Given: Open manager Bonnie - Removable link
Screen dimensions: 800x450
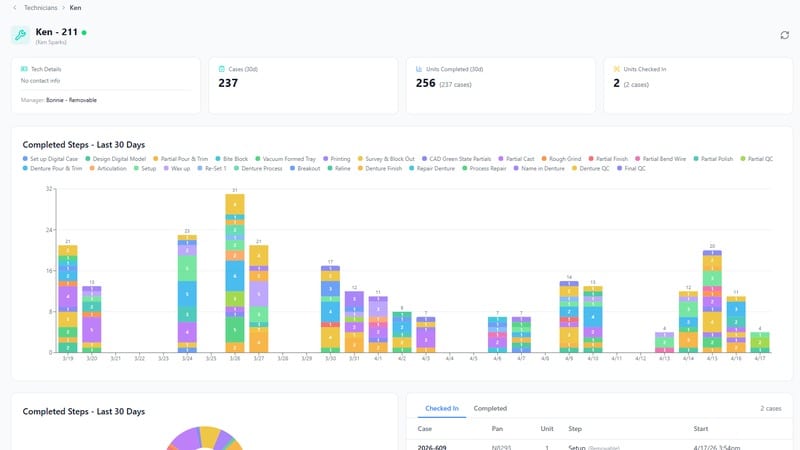Looking at the screenshot, I should (71, 100).
